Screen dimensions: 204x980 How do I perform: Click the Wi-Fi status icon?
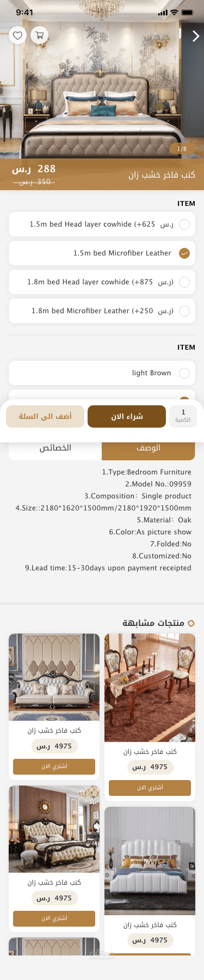click(174, 13)
